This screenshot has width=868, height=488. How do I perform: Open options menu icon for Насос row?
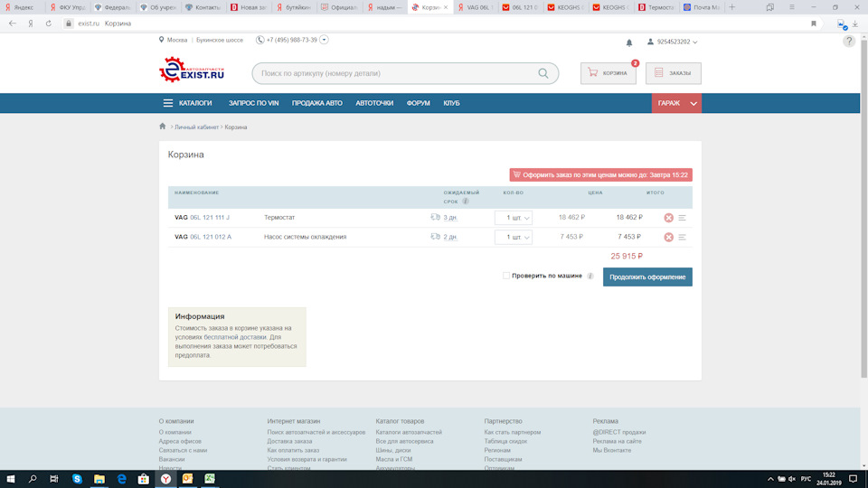pyautogui.click(x=682, y=238)
